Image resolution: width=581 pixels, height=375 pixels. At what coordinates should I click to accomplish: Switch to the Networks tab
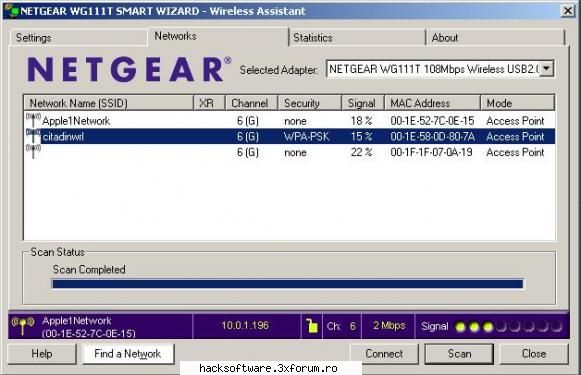(x=218, y=36)
